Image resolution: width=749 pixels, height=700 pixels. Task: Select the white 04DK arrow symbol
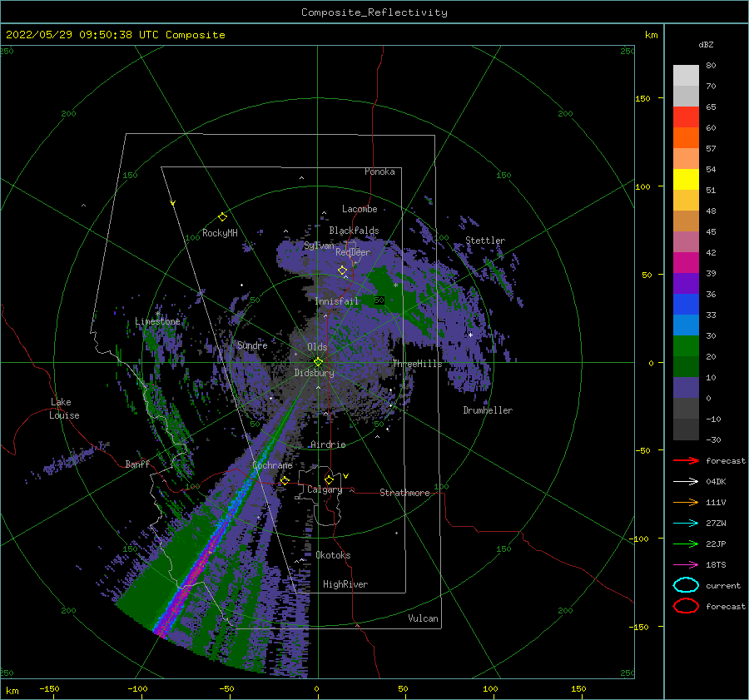[x=686, y=481]
